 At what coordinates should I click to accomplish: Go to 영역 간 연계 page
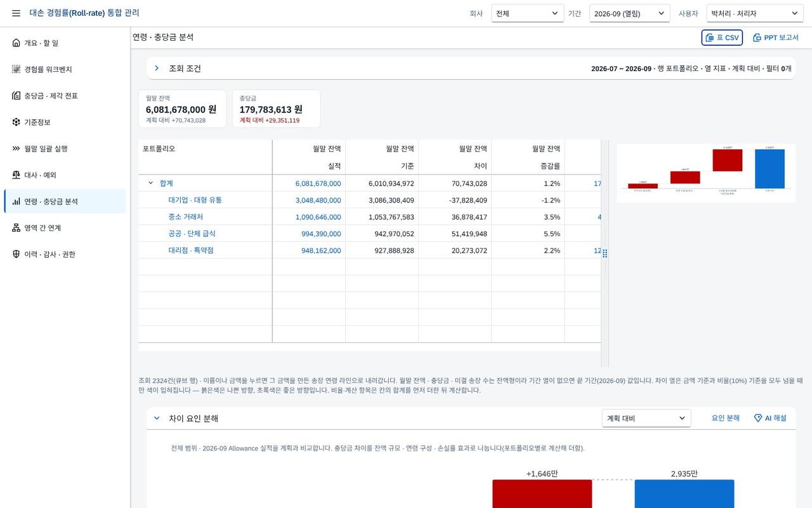coord(65,228)
